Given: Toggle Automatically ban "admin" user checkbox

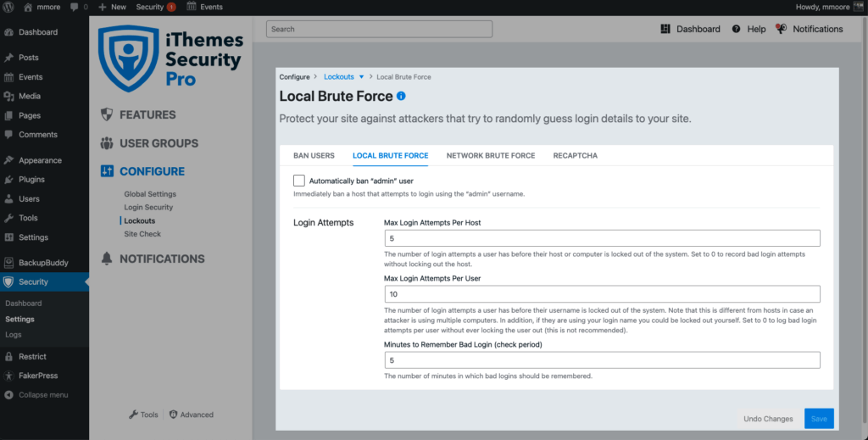Looking at the screenshot, I should pyautogui.click(x=299, y=181).
